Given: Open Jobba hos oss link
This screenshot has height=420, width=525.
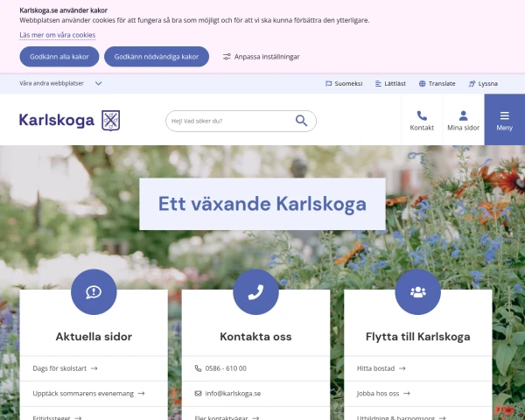Looking at the screenshot, I should pyautogui.click(x=383, y=394).
